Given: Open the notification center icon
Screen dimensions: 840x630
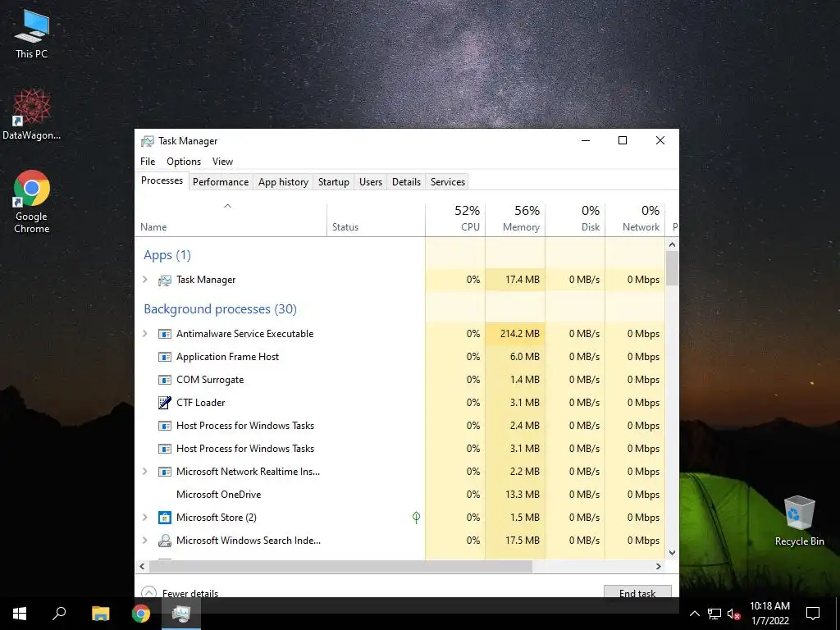Looking at the screenshot, I should tap(813, 614).
